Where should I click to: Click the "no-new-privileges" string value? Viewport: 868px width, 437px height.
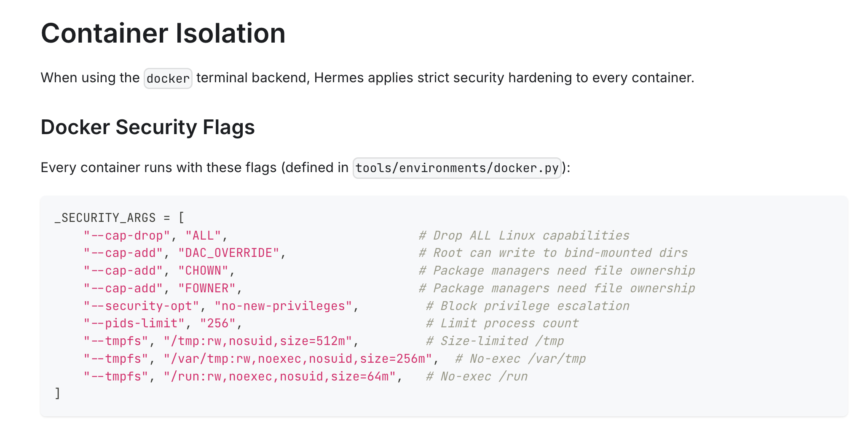pyautogui.click(x=283, y=306)
